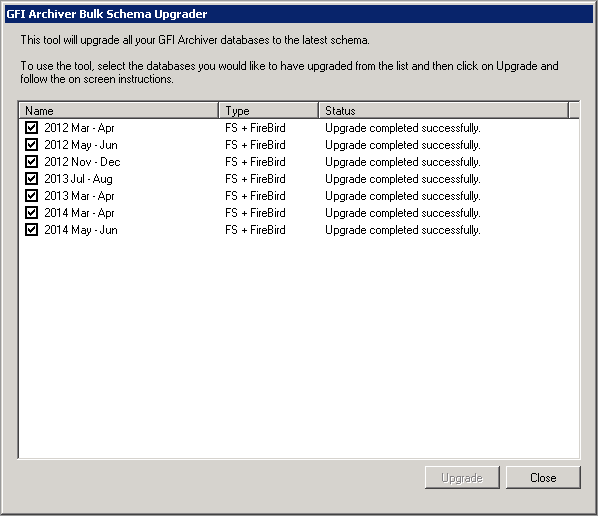Uncheck the 2012 Mar - Apr checkbox
This screenshot has width=598, height=516.
31,127
